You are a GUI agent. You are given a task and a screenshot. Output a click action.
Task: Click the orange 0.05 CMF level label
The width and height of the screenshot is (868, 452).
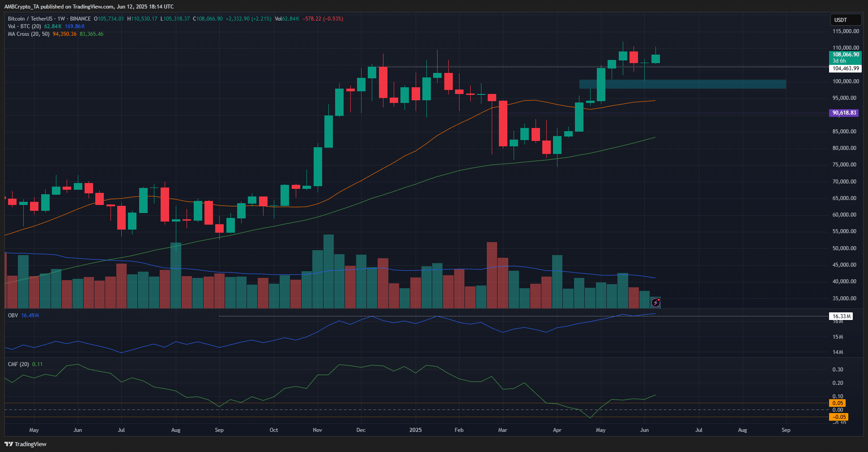(x=838, y=403)
